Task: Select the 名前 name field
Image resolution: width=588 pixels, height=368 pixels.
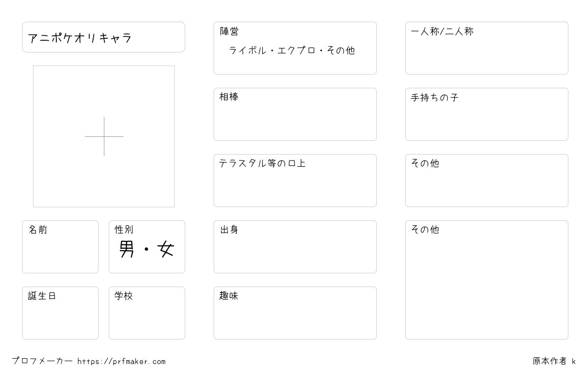Action: click(60, 247)
